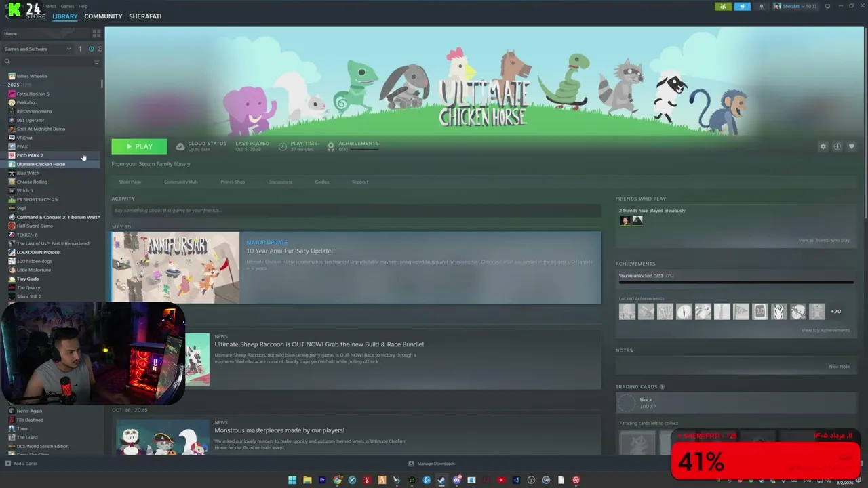Click the Add a Game plus icon
The width and height of the screenshot is (868, 488).
pyautogui.click(x=8, y=464)
